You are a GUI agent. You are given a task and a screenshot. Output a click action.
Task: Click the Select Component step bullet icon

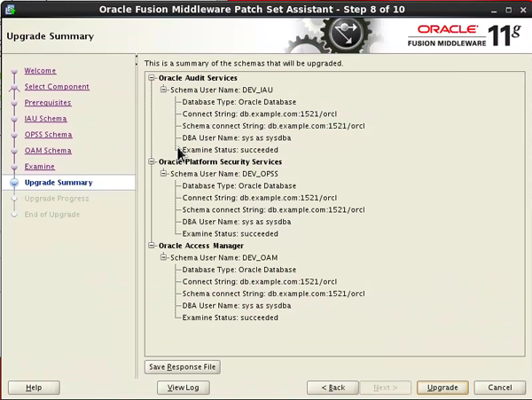pyautogui.click(x=14, y=88)
